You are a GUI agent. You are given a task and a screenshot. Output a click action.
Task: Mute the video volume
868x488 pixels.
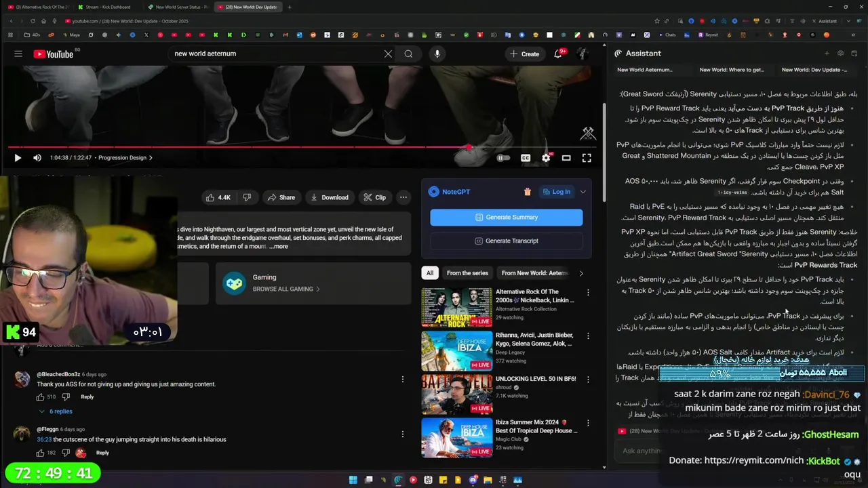click(x=37, y=158)
